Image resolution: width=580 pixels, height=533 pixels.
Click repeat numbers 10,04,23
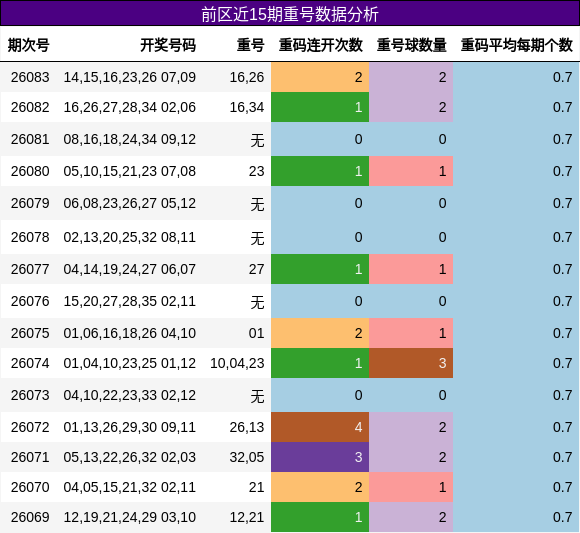tap(237, 363)
